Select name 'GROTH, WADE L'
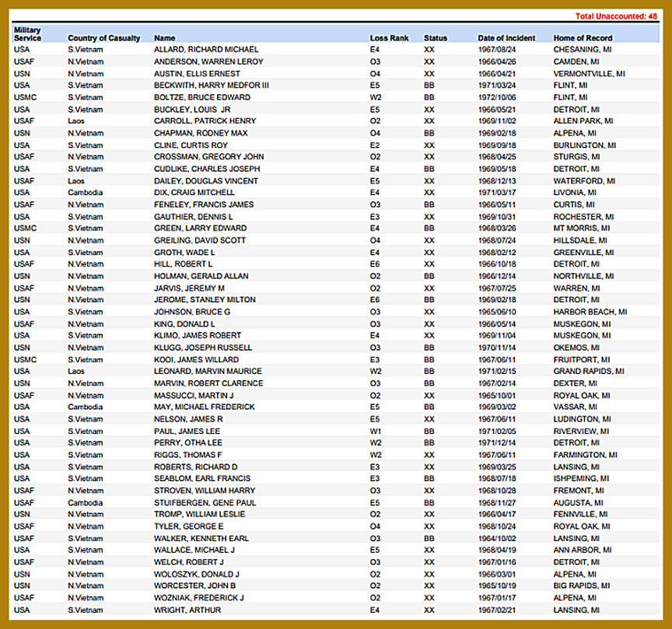The image size is (672, 629). (x=184, y=253)
